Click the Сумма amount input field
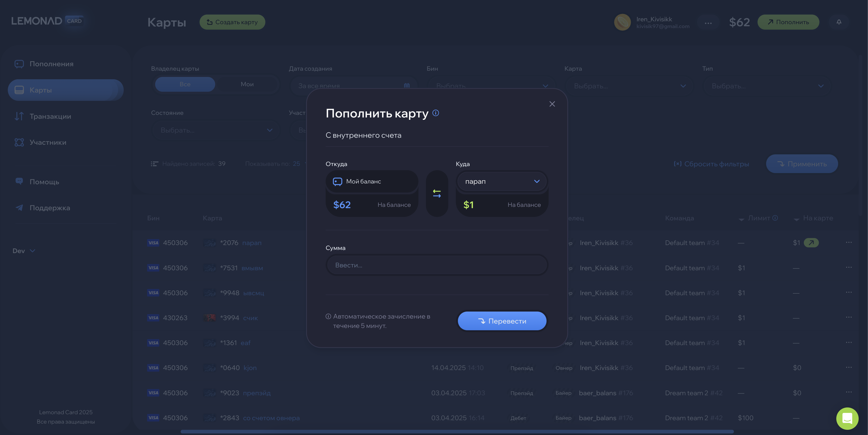Image resolution: width=868 pixels, height=435 pixels. point(436,265)
